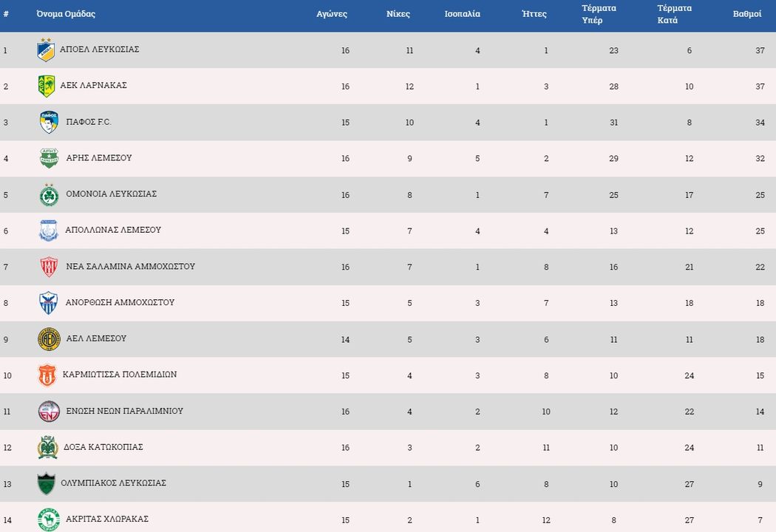The width and height of the screenshot is (776, 532).
Task: Open the ΑΕΚ ΛΑΡΝΑΚΑΣ team name
Action: pos(94,85)
